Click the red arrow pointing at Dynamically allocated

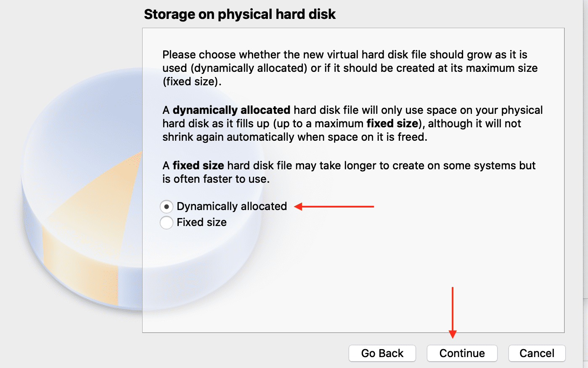pyautogui.click(x=334, y=207)
